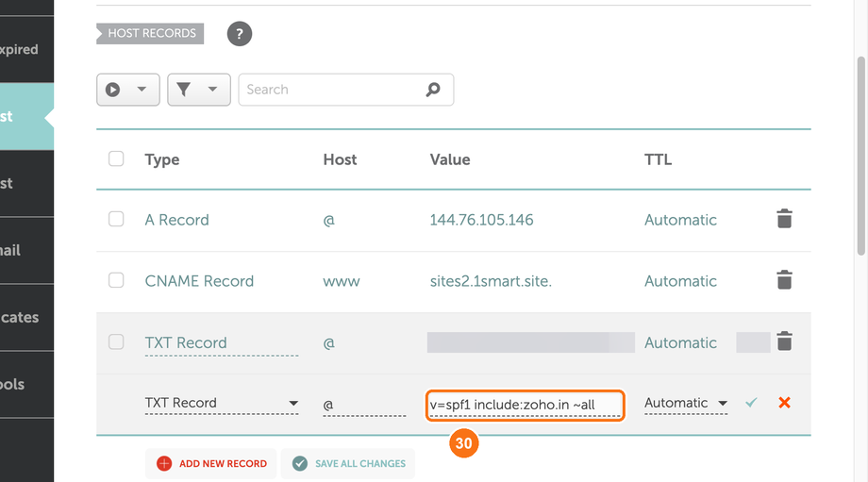Click the www host cell
This screenshot has width=868, height=482.
tap(342, 282)
